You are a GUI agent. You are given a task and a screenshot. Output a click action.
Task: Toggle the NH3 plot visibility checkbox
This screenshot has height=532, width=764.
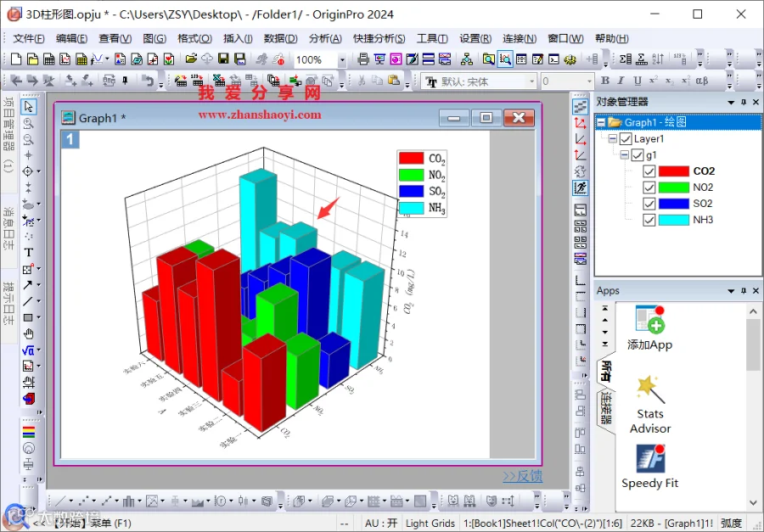649,220
